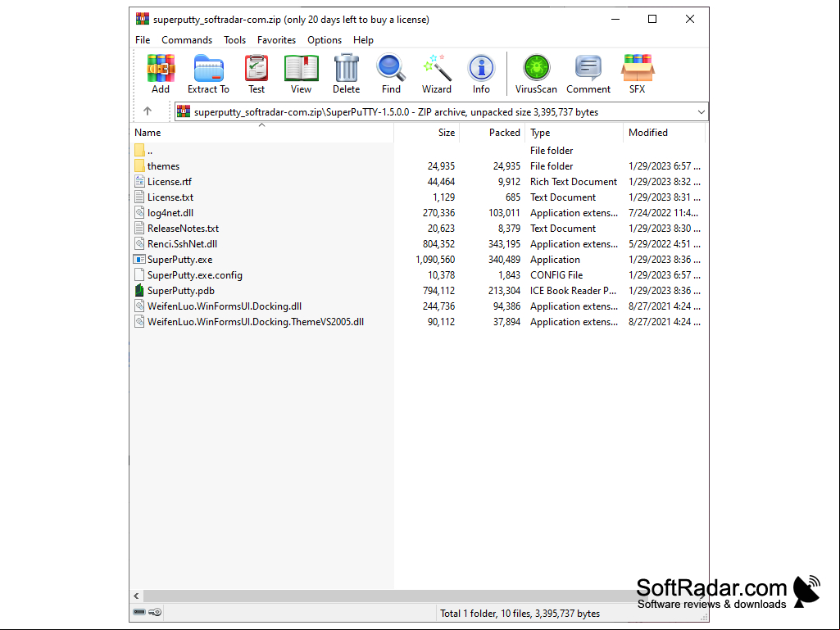The image size is (840, 630).
Task: Sort files by Packed column header
Action: (493, 133)
